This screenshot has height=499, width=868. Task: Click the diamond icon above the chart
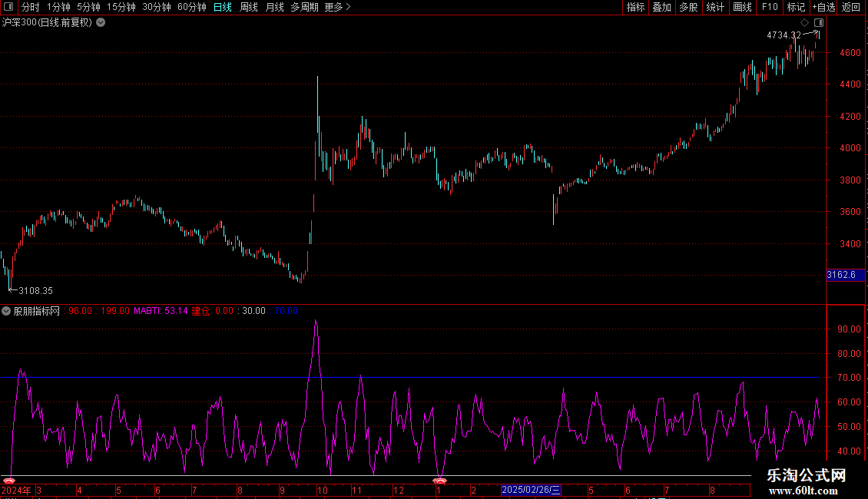(804, 23)
